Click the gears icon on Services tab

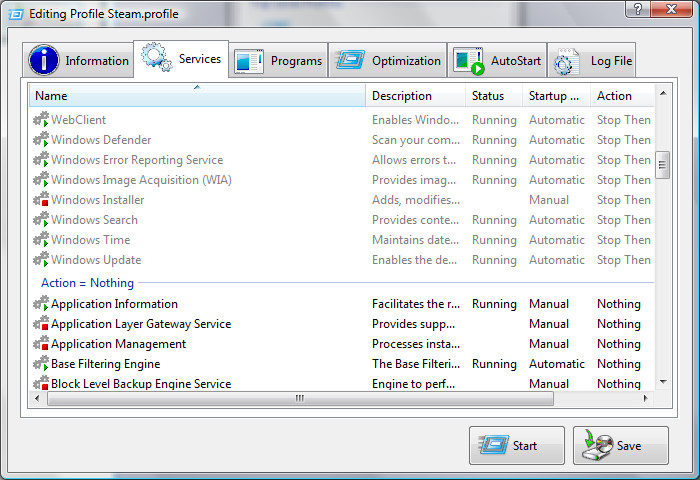pyautogui.click(x=157, y=57)
